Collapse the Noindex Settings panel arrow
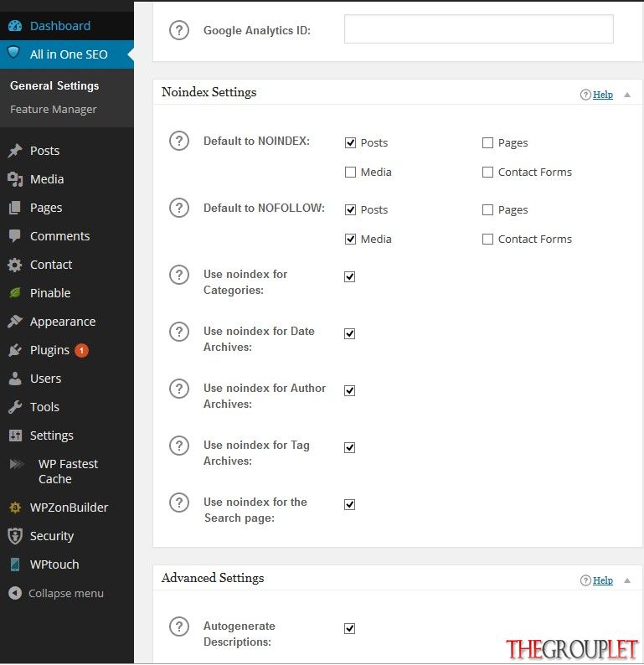 click(x=627, y=95)
